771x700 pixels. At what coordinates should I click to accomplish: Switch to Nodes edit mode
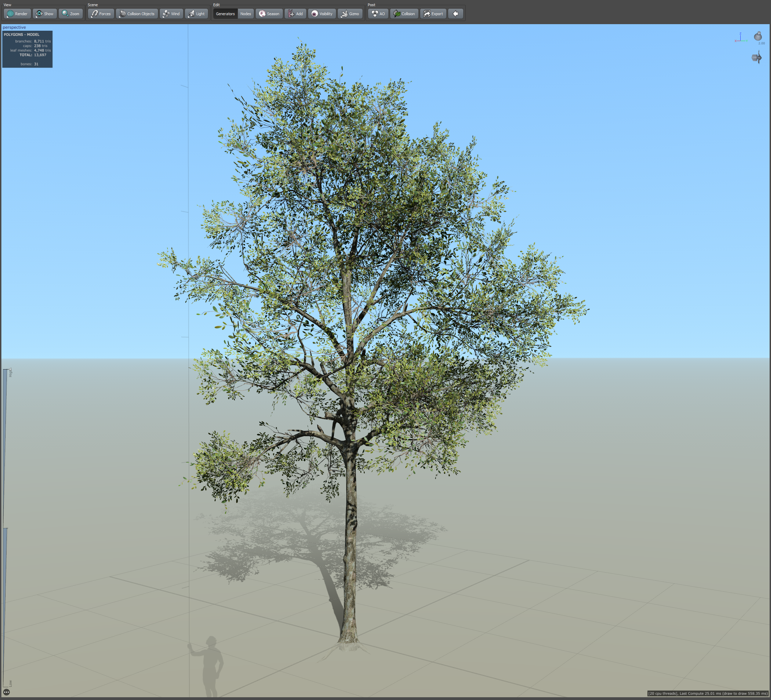[246, 14]
